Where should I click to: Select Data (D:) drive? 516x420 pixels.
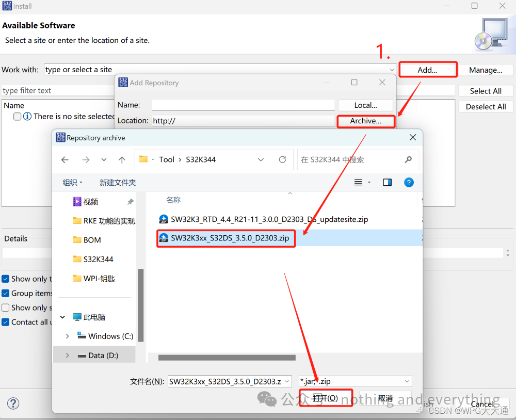pos(98,356)
